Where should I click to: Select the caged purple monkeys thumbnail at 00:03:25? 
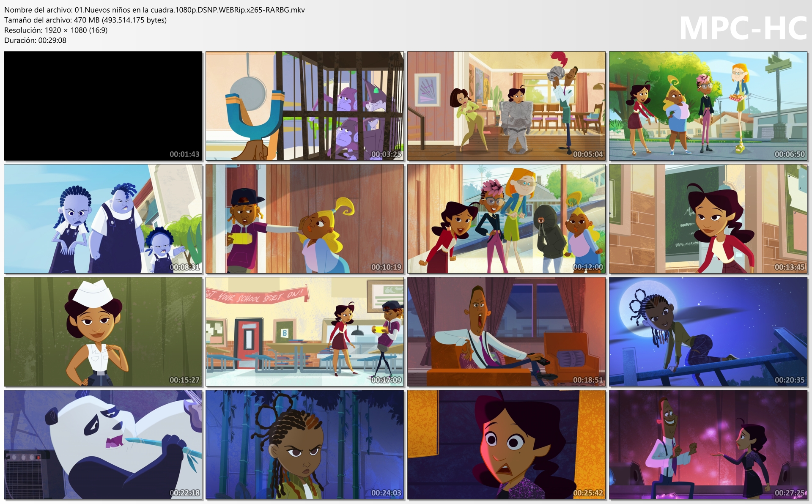[304, 106]
